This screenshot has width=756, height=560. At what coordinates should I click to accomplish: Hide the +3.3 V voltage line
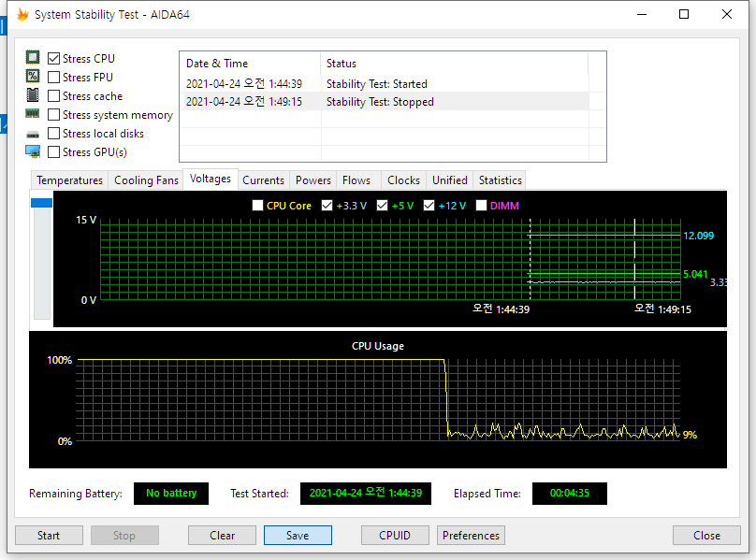(327, 206)
